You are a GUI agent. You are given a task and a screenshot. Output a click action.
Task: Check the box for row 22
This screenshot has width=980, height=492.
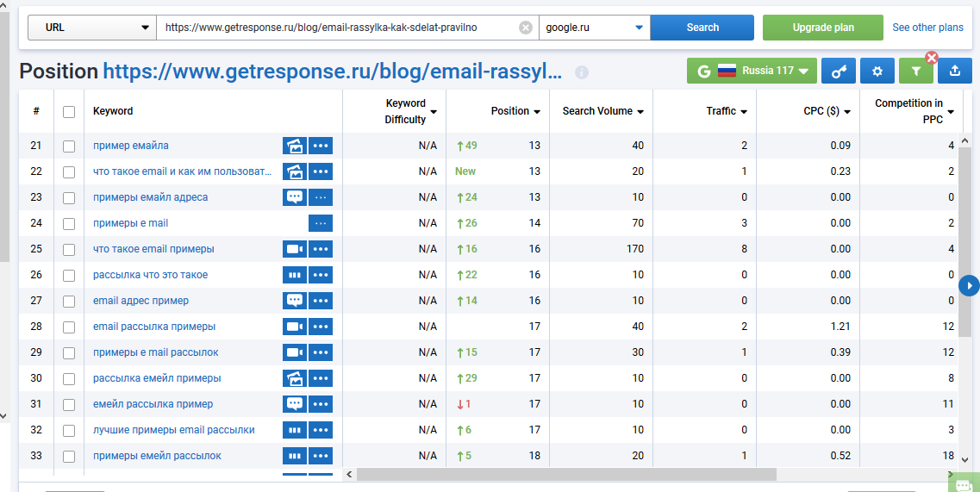tap(69, 172)
